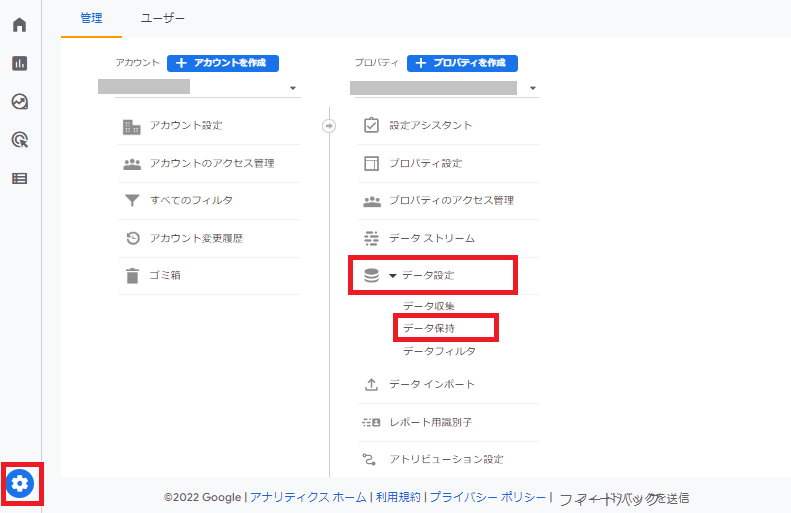Select データフィルタ under データ設定

pyautogui.click(x=439, y=351)
